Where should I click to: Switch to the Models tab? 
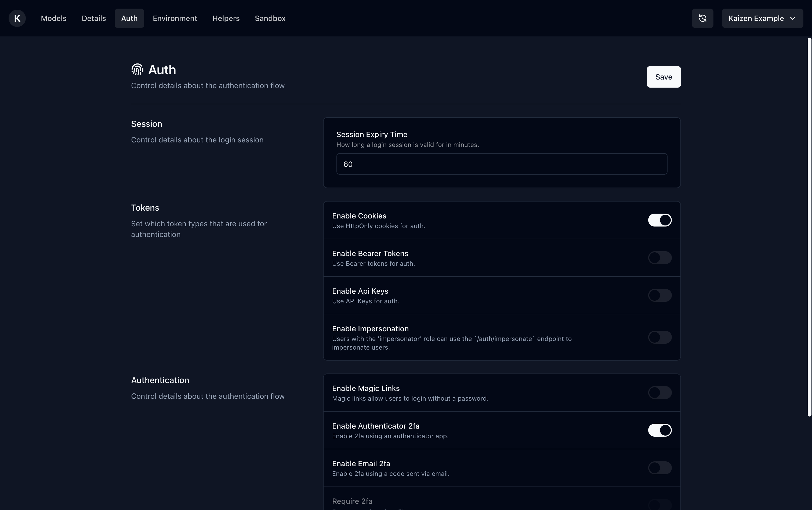[54, 18]
